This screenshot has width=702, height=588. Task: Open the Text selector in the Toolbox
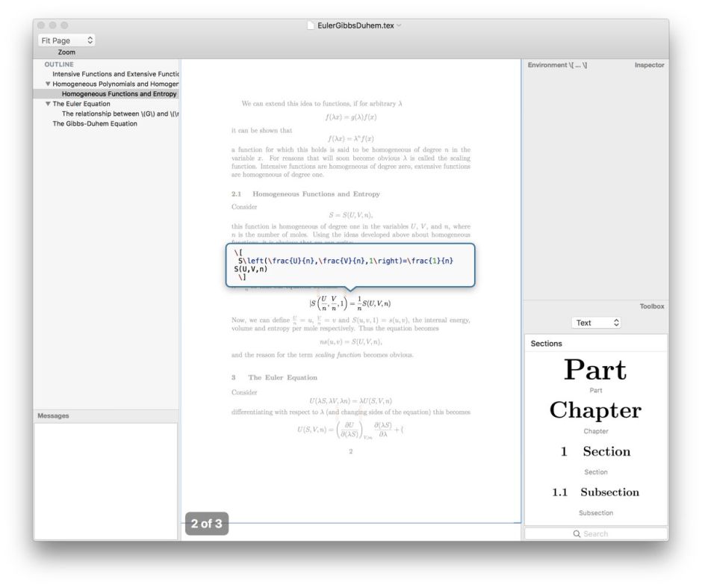(596, 322)
